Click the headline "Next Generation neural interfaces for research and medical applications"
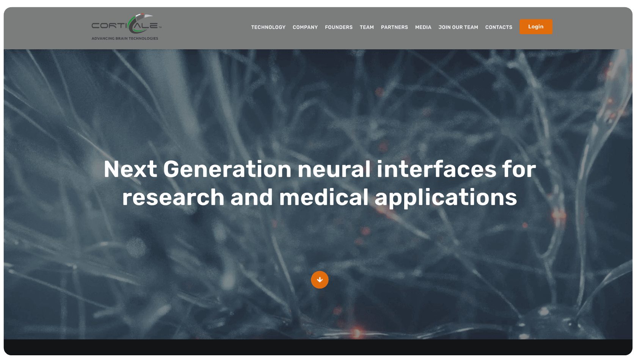 (320, 183)
